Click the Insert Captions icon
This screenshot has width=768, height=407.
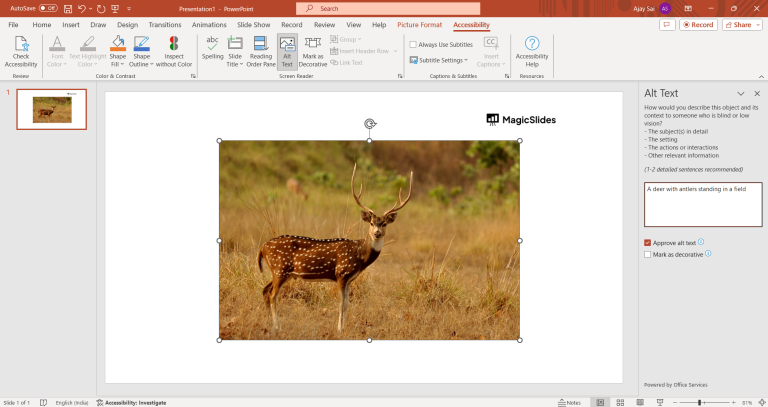(491, 43)
